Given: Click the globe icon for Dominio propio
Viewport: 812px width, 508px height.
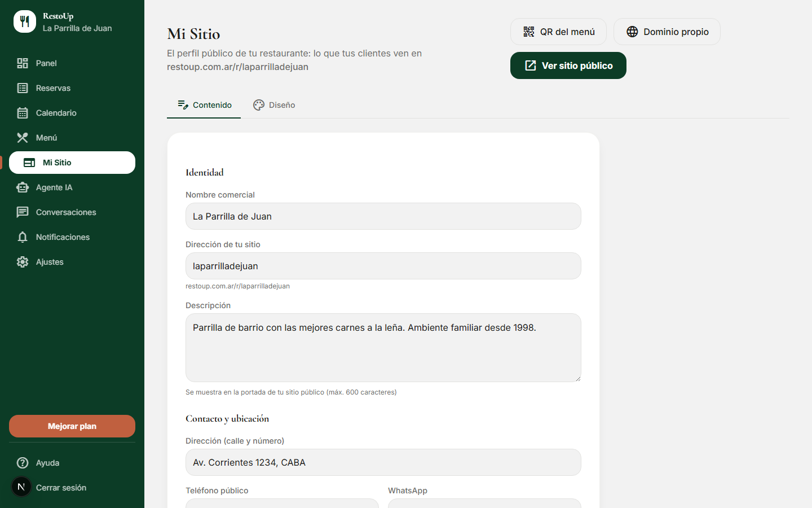Looking at the screenshot, I should click(632, 32).
